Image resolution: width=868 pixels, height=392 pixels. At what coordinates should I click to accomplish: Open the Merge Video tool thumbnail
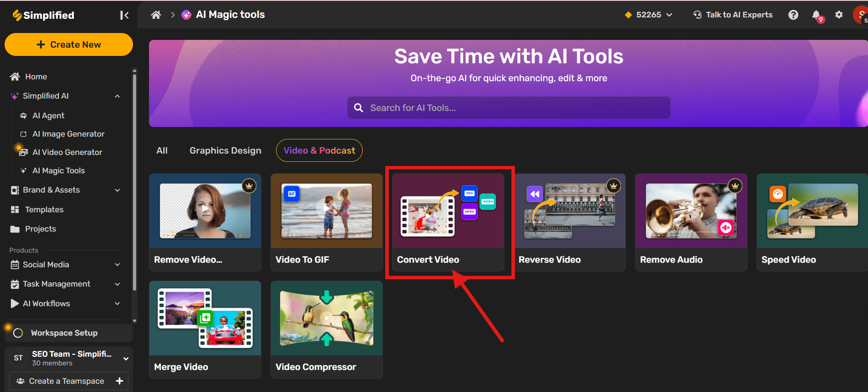[x=205, y=318]
